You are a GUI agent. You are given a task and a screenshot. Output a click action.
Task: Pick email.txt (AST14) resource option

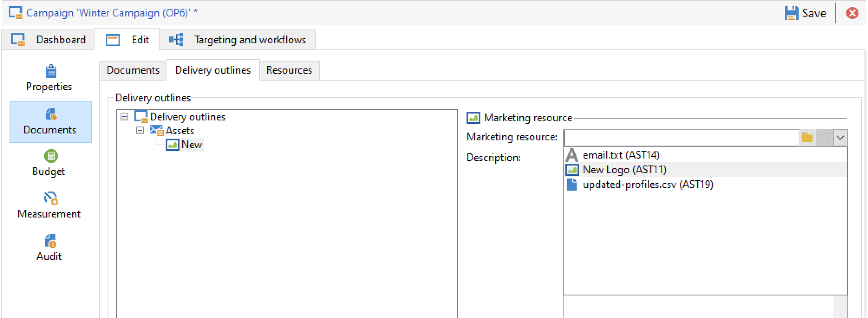coord(621,155)
